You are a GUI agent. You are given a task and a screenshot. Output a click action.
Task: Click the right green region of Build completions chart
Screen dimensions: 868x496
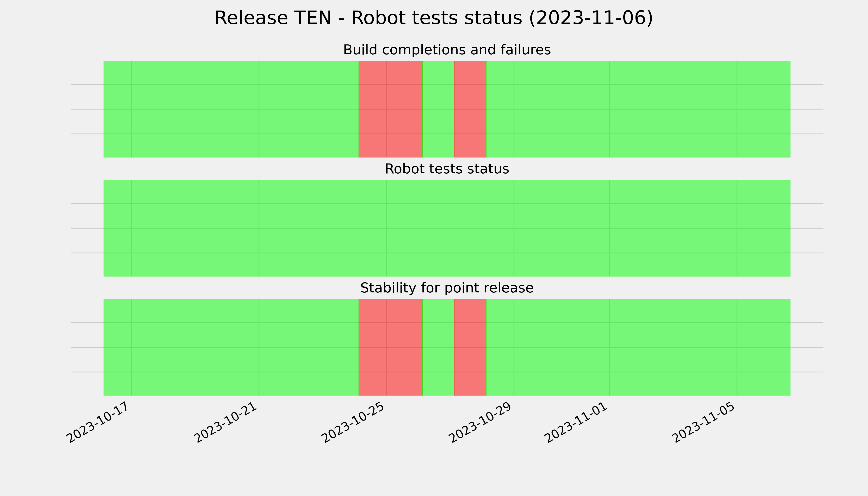click(x=638, y=109)
